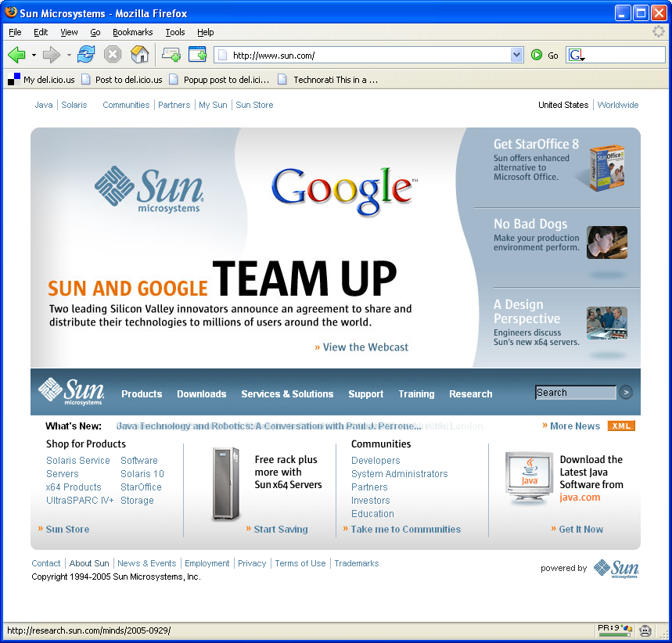672x643 pixels.
Task: Click the Sun site Search input field
Action: (x=575, y=393)
